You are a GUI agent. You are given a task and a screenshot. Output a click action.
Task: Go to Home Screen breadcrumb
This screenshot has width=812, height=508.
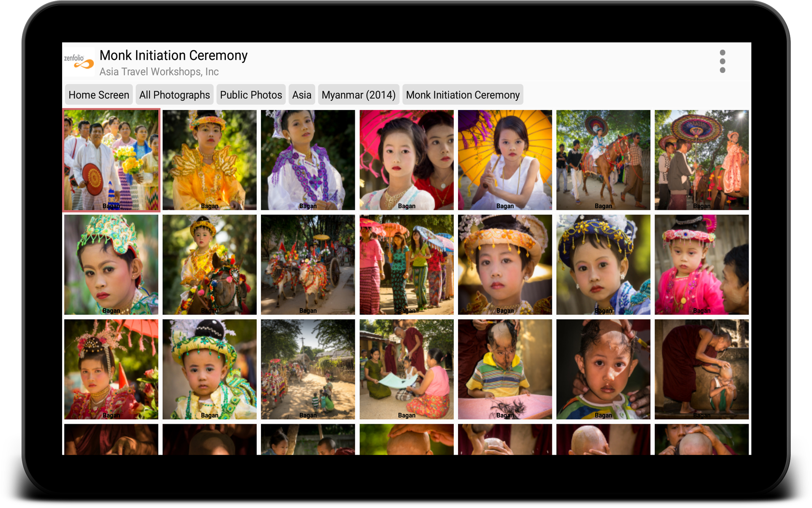[99, 95]
